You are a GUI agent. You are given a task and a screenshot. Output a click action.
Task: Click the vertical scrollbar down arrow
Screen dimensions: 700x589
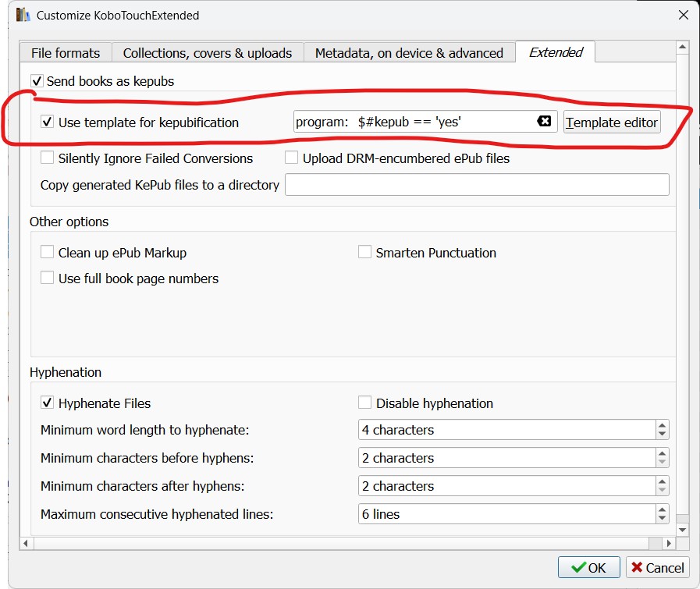point(682,530)
